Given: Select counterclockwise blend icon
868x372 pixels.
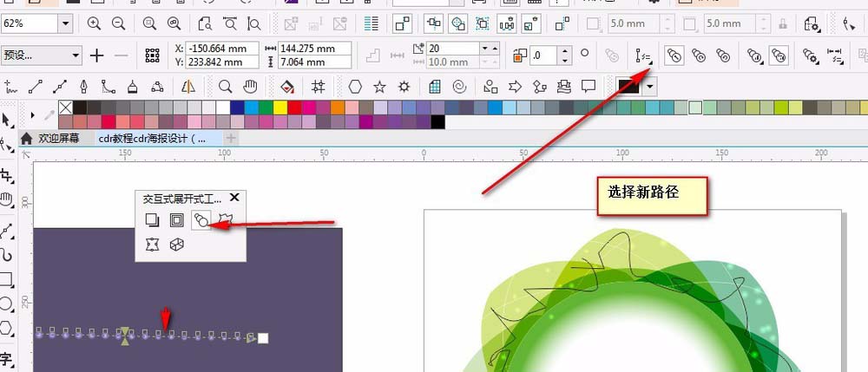Looking at the screenshot, I should [723, 55].
